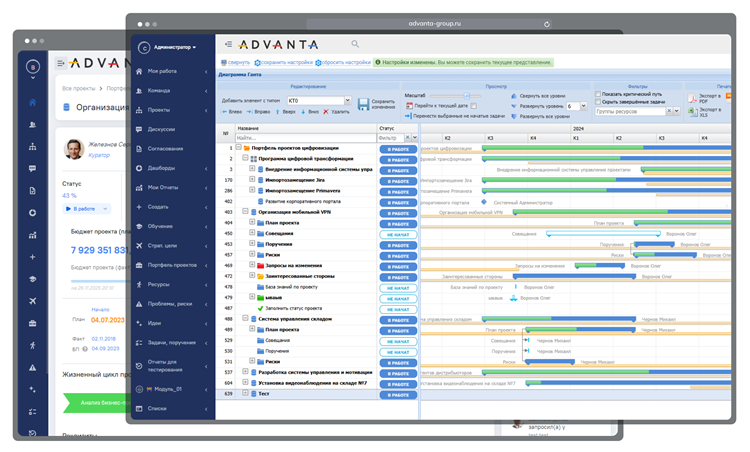Image resolution: width=750 pixels, height=452 pixels.
Task: Open the Администратор user avatar icon
Action: pos(143,47)
